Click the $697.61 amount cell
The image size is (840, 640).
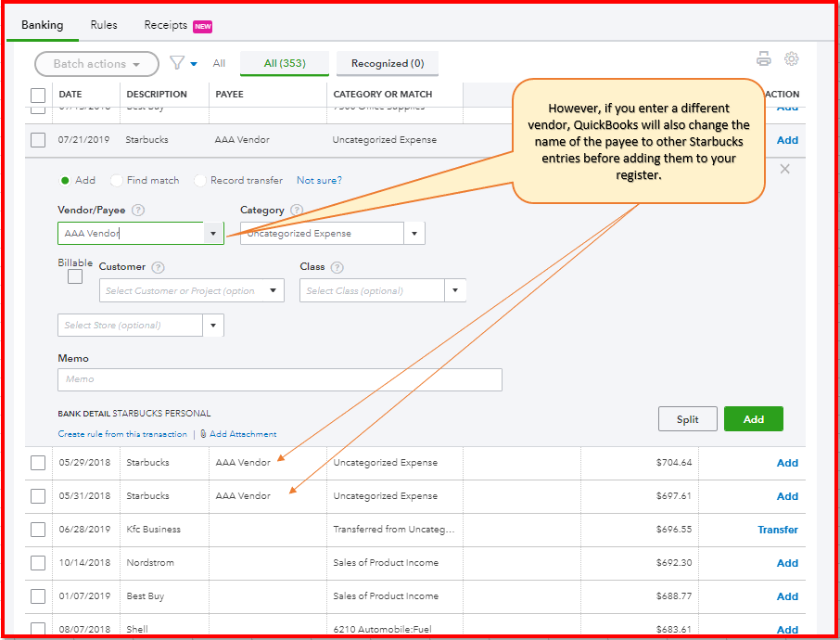click(673, 496)
